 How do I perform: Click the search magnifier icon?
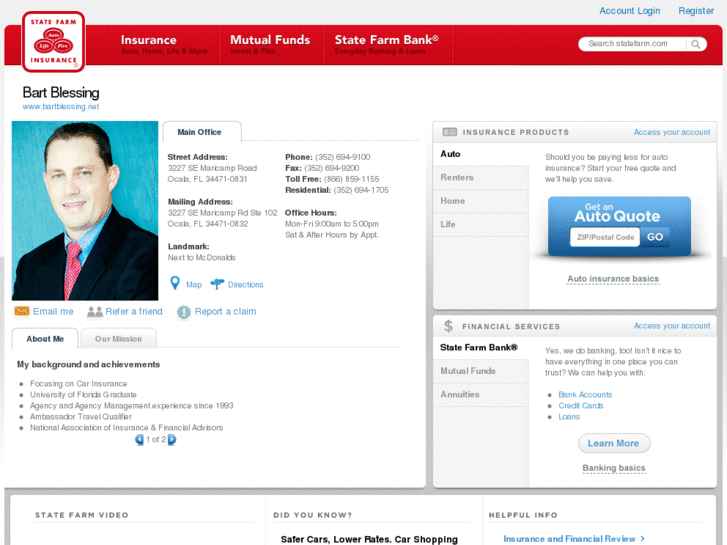pyautogui.click(x=695, y=44)
